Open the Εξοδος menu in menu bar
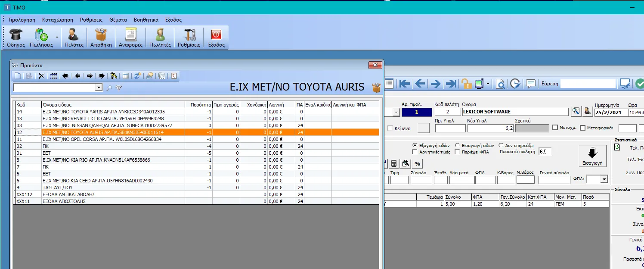 173,20
